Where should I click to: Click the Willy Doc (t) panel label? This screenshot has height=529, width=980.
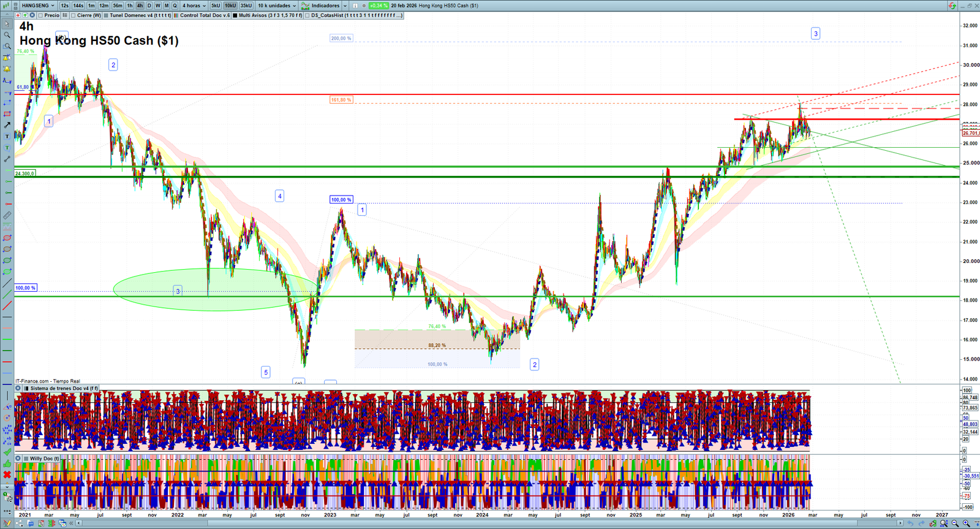pos(45,459)
